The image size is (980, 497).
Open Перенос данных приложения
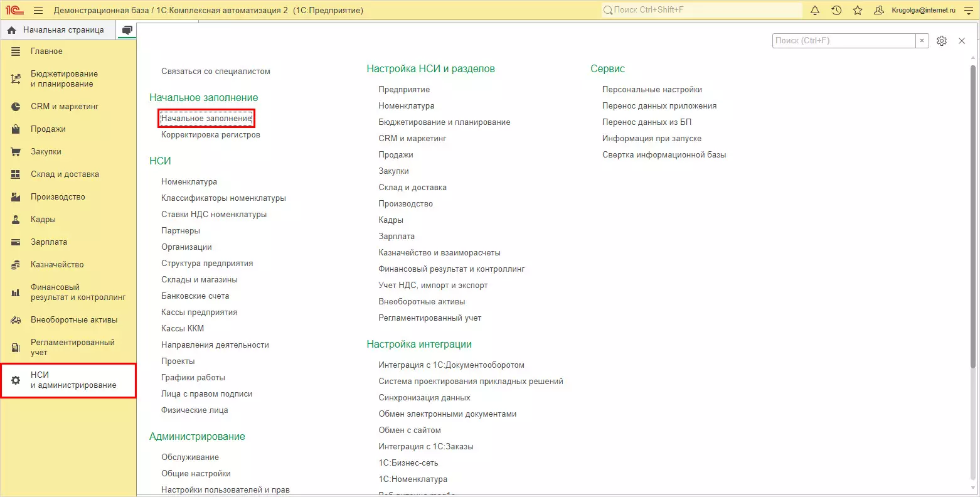click(x=659, y=106)
